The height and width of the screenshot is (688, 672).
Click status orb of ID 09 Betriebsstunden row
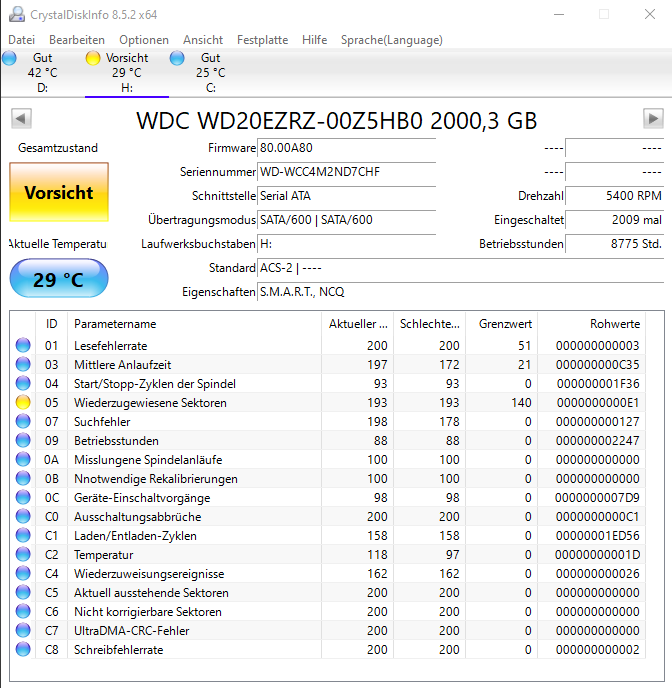(x=23, y=441)
